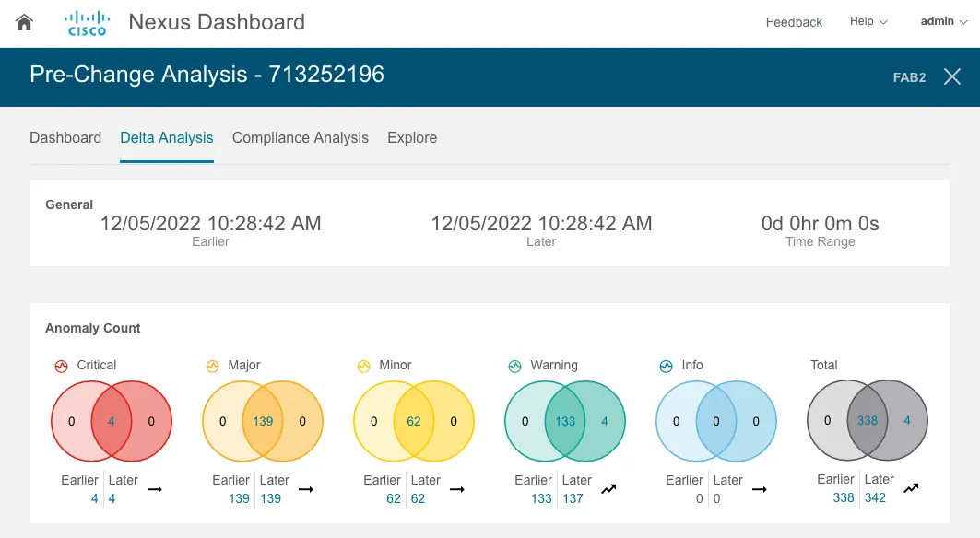The width and height of the screenshot is (980, 538).
Task: Click the Info severity icon
Action: (x=667, y=366)
